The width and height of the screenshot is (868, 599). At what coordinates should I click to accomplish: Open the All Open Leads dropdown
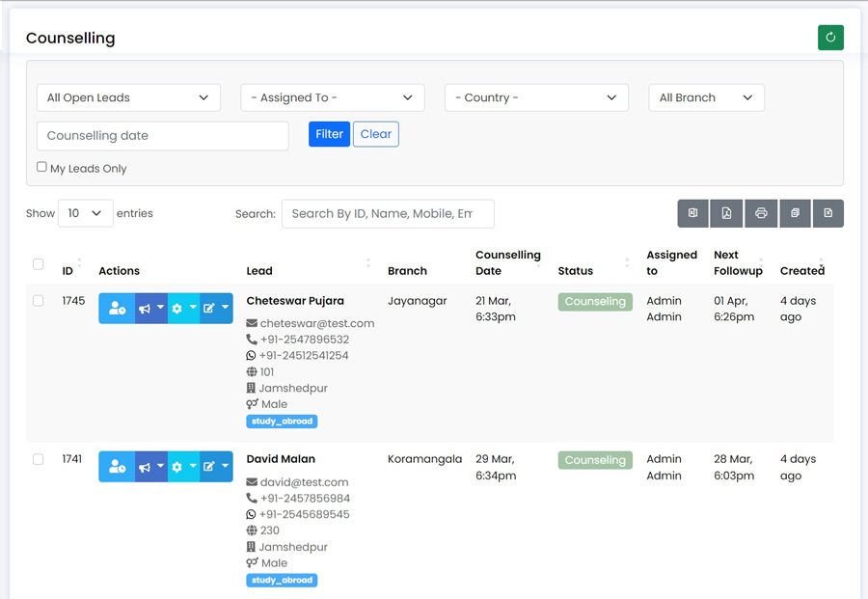click(128, 97)
